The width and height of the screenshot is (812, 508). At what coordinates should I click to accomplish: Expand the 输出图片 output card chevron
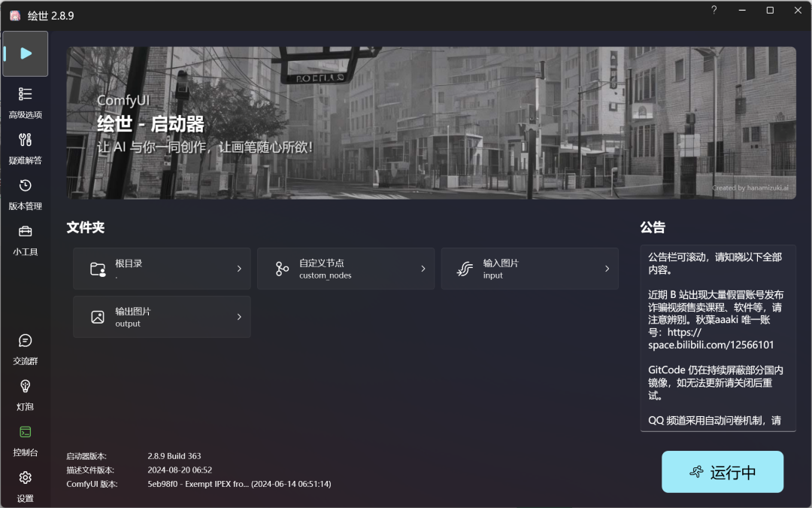(240, 317)
